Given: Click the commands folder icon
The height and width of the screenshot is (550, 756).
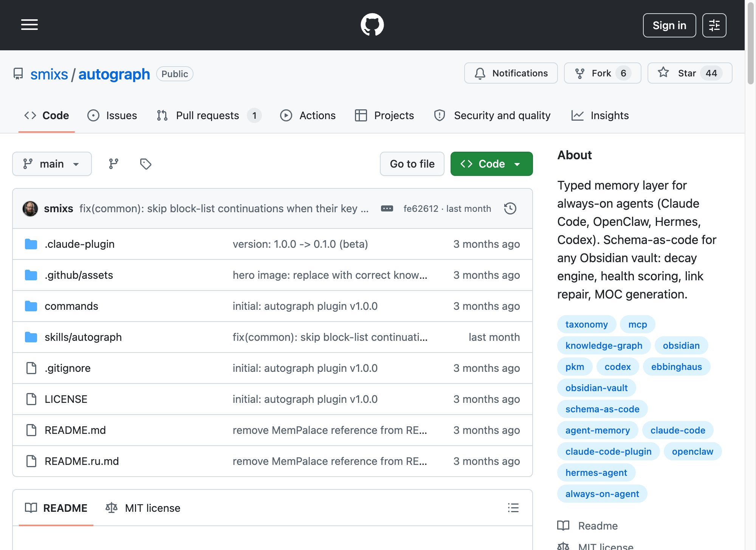Looking at the screenshot, I should click(31, 306).
